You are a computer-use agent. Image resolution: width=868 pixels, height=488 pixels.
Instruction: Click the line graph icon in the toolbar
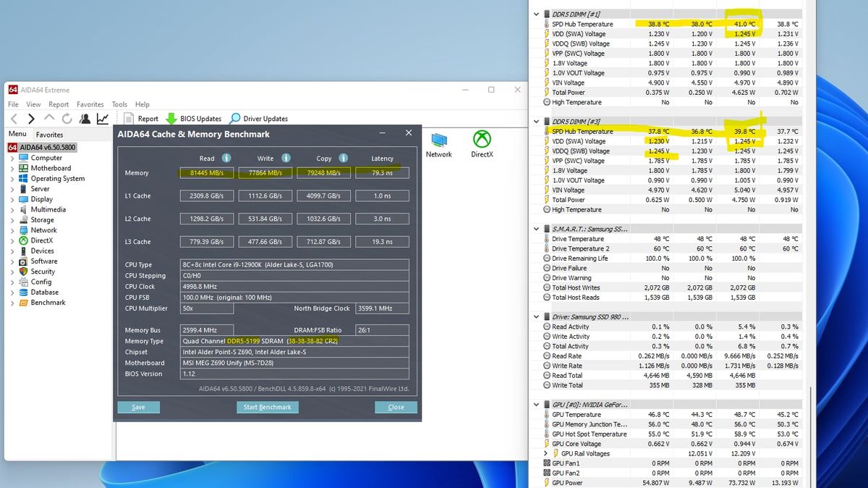coord(103,117)
